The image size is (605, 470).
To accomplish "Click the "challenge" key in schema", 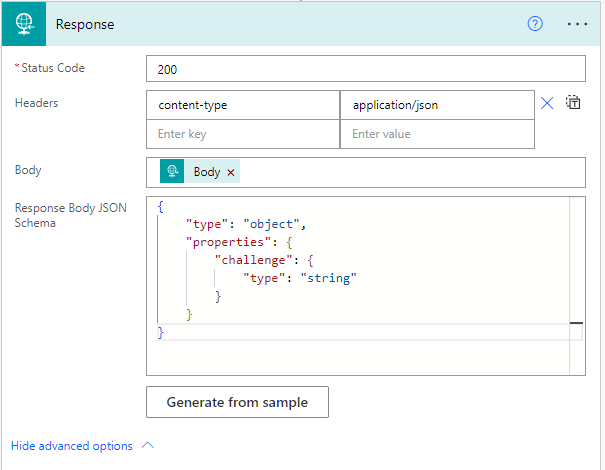I will point(253,260).
